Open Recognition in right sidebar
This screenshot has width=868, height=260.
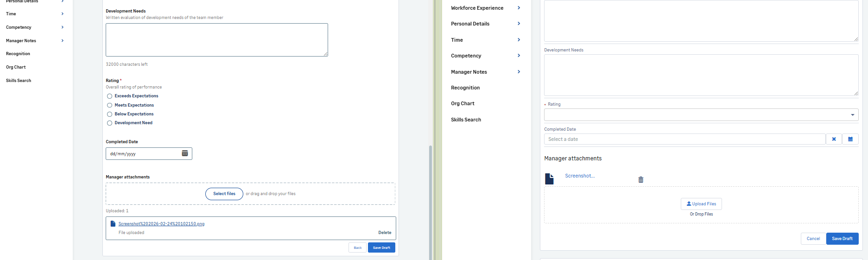coord(465,88)
